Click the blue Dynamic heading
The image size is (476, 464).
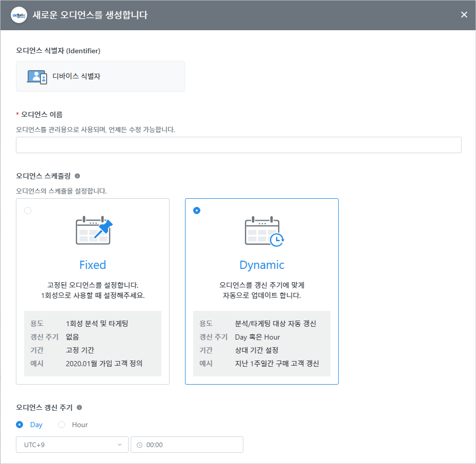click(x=262, y=265)
